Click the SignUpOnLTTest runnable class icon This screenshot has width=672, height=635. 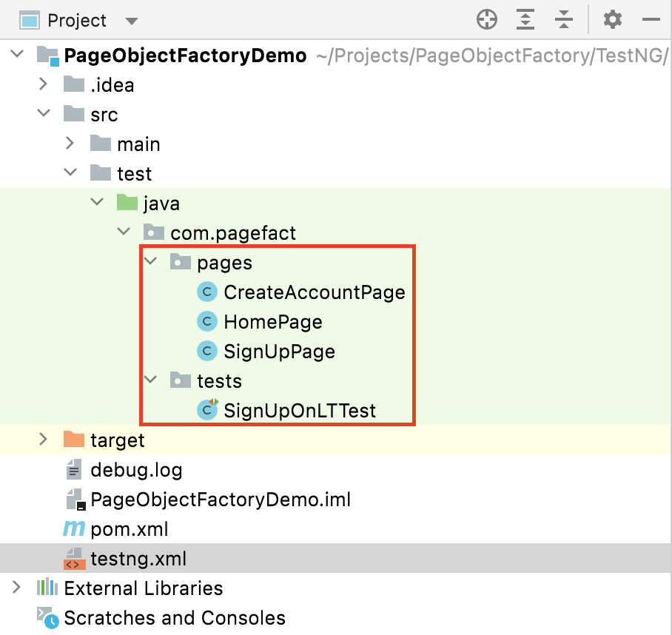click(x=207, y=410)
